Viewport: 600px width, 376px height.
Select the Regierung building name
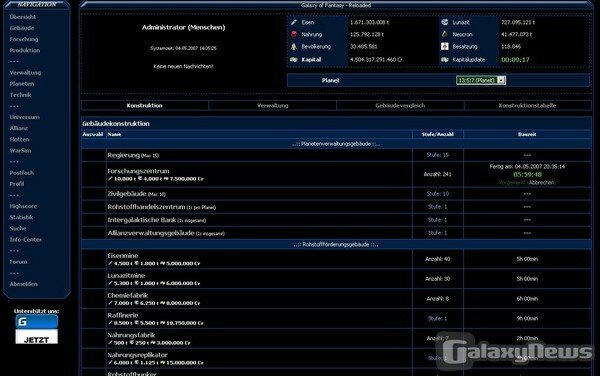pos(123,155)
